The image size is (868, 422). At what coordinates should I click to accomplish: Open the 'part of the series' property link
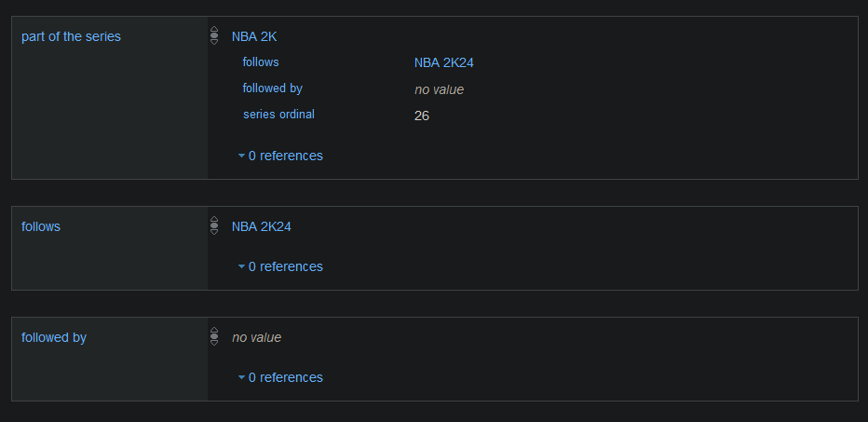click(71, 36)
